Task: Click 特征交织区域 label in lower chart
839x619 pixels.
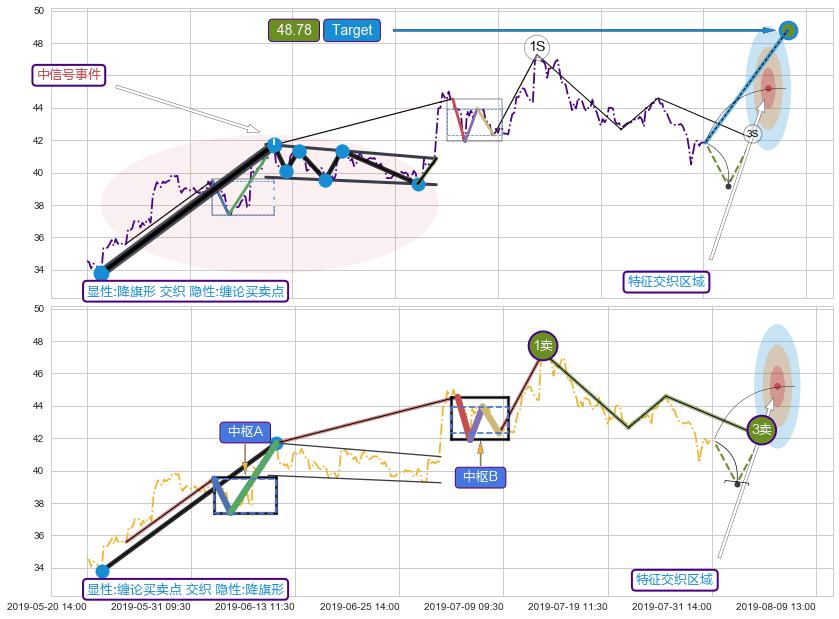Action: pyautogui.click(x=675, y=579)
